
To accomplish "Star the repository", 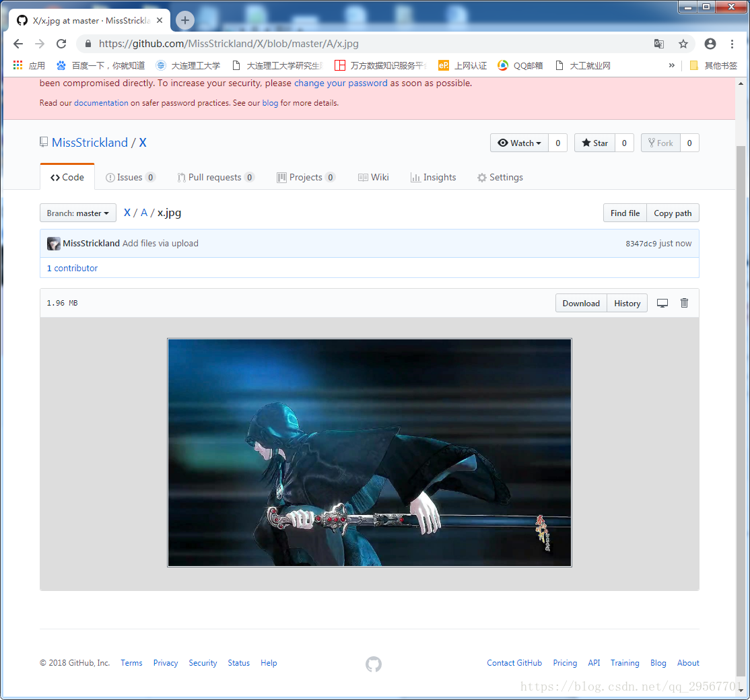I will click(x=594, y=143).
